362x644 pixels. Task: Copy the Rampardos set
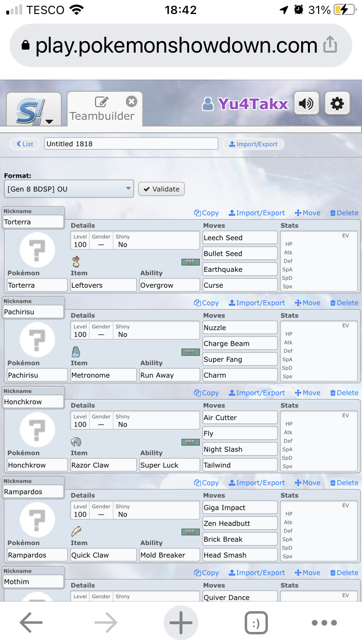coord(207,483)
